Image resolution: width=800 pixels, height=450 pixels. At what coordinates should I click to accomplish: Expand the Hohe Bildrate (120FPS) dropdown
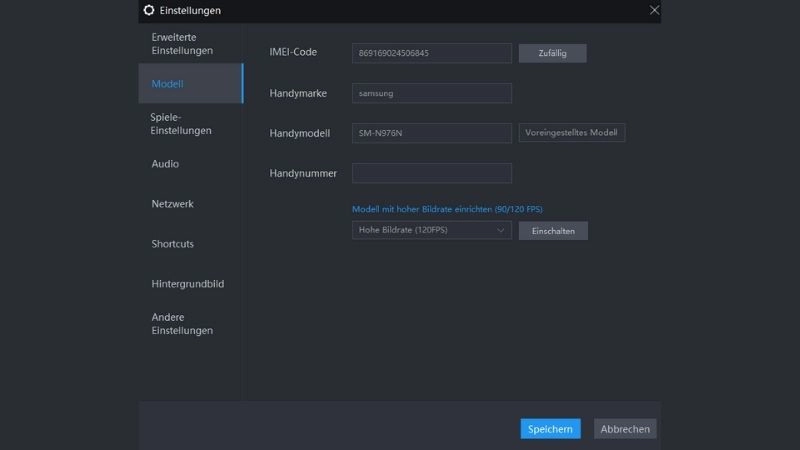click(432, 230)
